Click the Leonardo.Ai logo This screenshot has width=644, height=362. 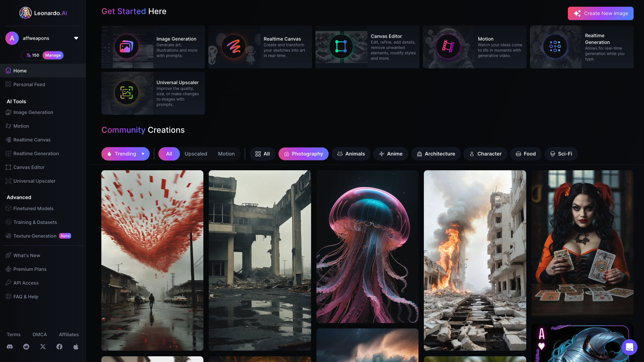[x=43, y=13]
